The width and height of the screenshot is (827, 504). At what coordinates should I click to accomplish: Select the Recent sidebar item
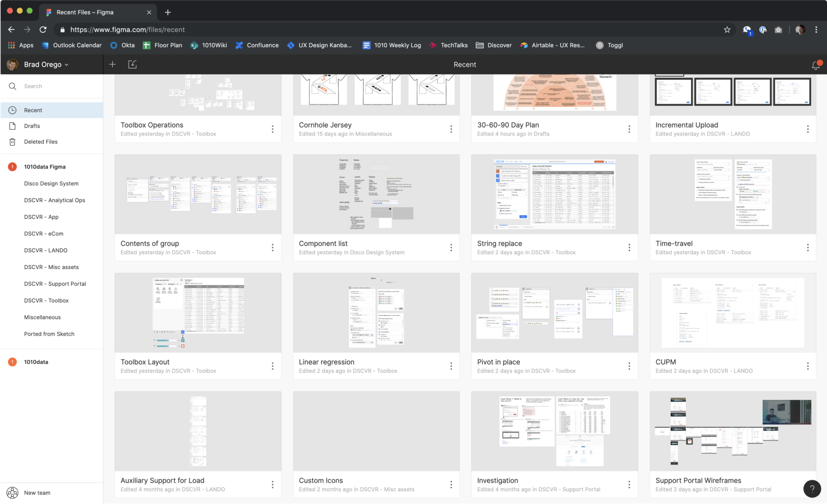(x=33, y=110)
